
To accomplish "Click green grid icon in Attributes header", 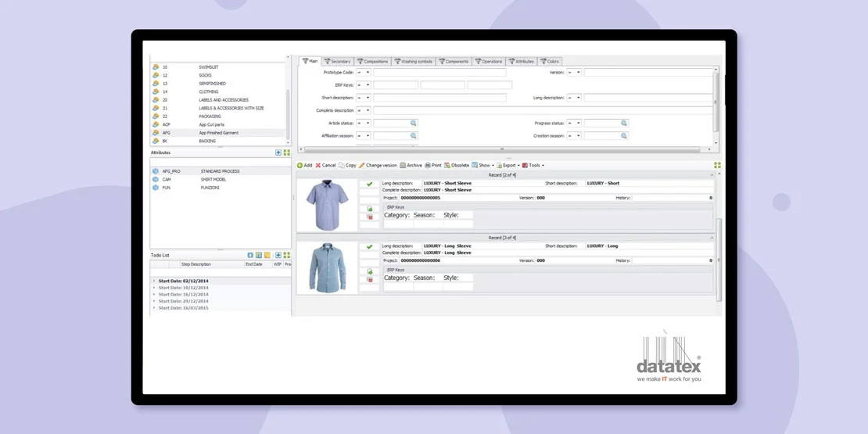I will tap(287, 152).
